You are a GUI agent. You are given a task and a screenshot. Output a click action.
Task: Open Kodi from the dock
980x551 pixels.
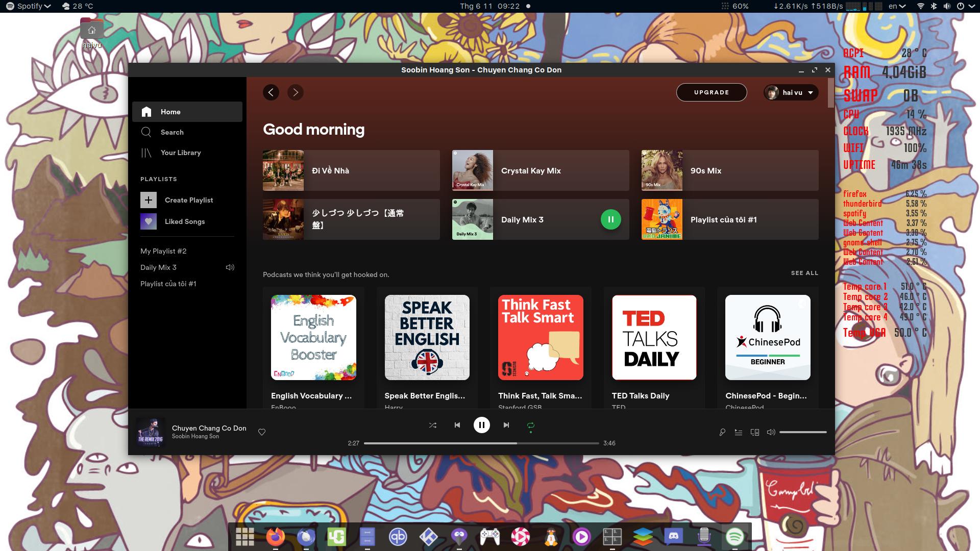429,537
